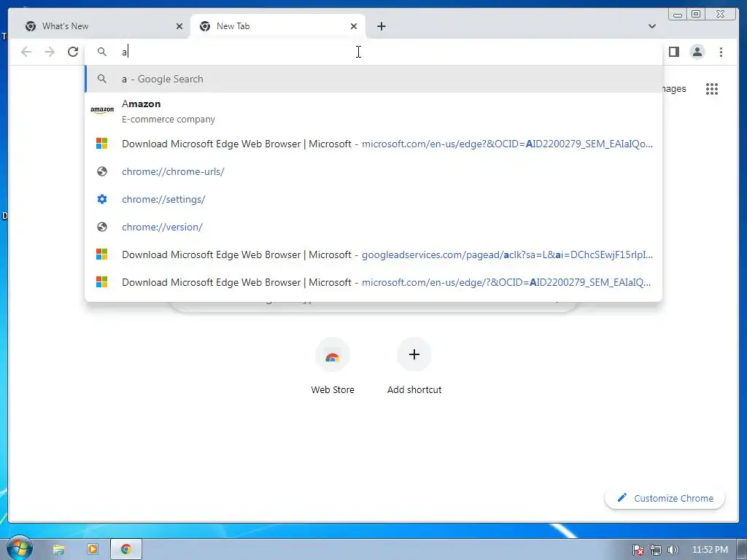Open the Windows Start orb
This screenshot has height=560, width=747.
pyautogui.click(x=19, y=548)
